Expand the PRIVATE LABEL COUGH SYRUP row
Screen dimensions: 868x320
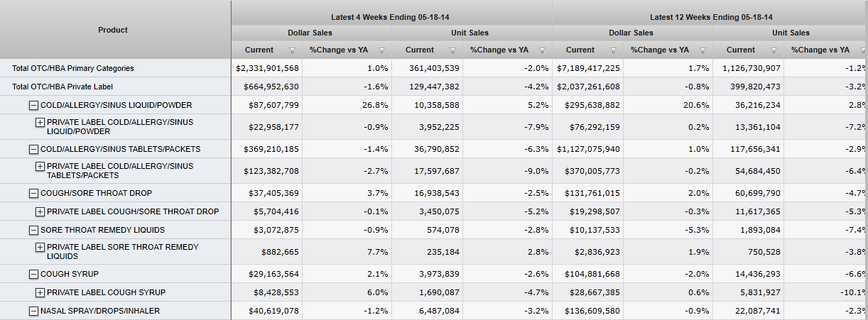(40, 292)
